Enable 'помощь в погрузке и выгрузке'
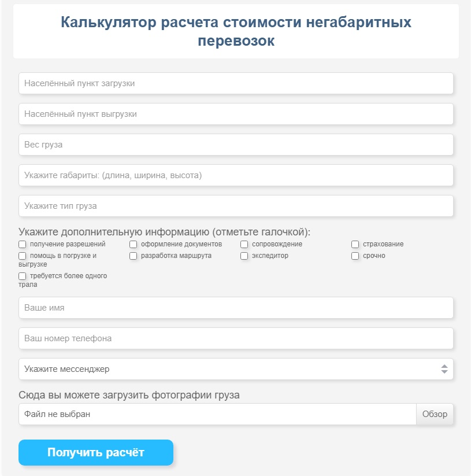Screen dimensions: 471x476 23,255
